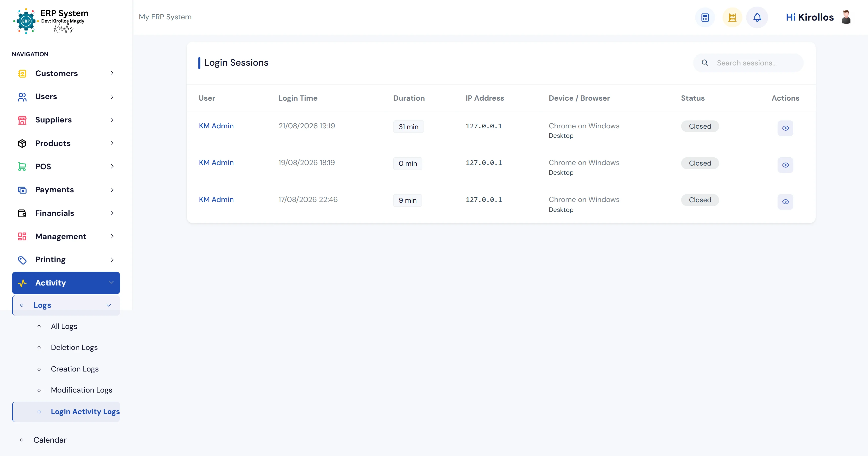Screen dimensions: 868x456
Task: Expand the POS menu chevron
Action: pos(112,166)
